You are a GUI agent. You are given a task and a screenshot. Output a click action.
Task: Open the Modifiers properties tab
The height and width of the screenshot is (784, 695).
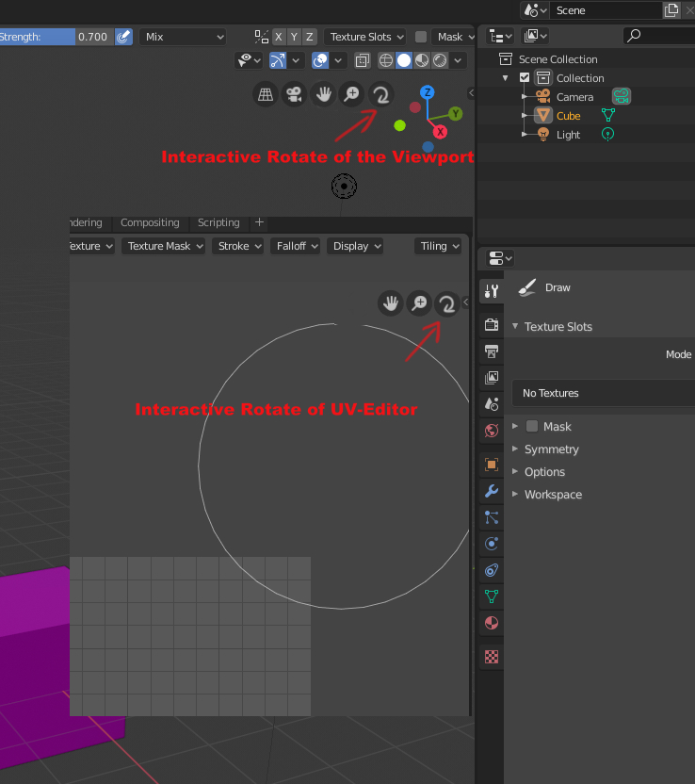tap(492, 491)
